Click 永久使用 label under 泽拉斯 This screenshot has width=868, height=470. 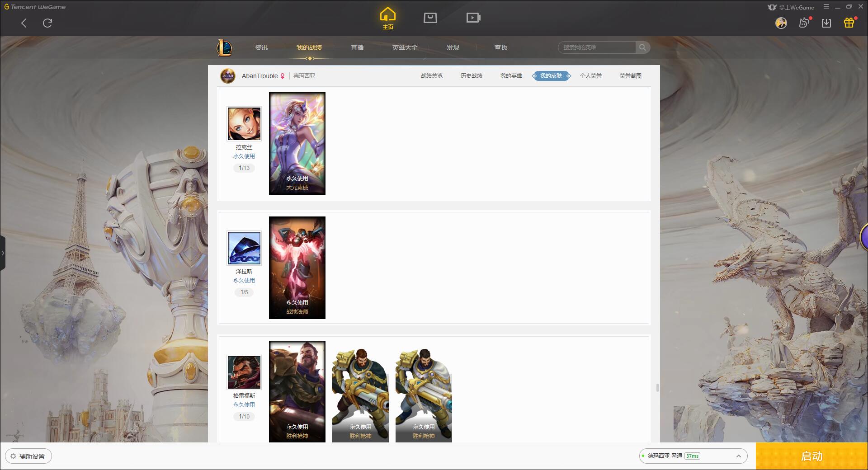tap(244, 281)
